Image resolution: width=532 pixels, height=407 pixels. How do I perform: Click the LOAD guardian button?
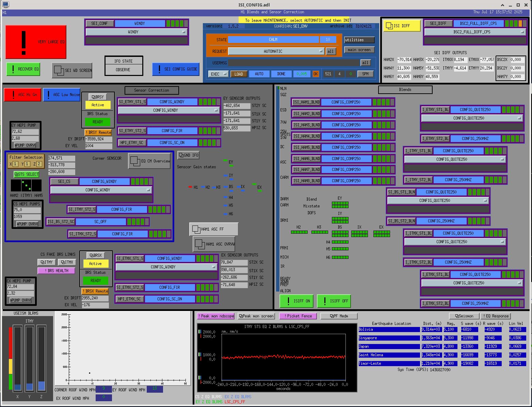239,74
